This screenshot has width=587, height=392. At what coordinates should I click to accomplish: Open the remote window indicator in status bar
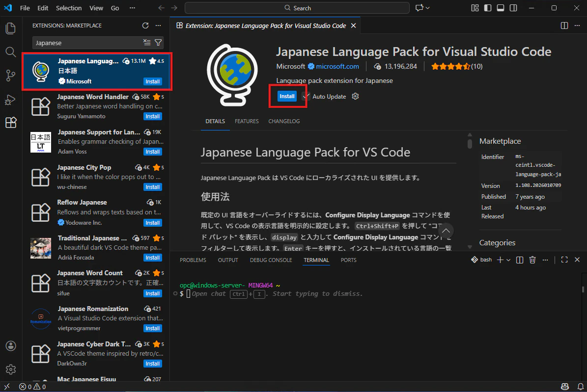7,387
